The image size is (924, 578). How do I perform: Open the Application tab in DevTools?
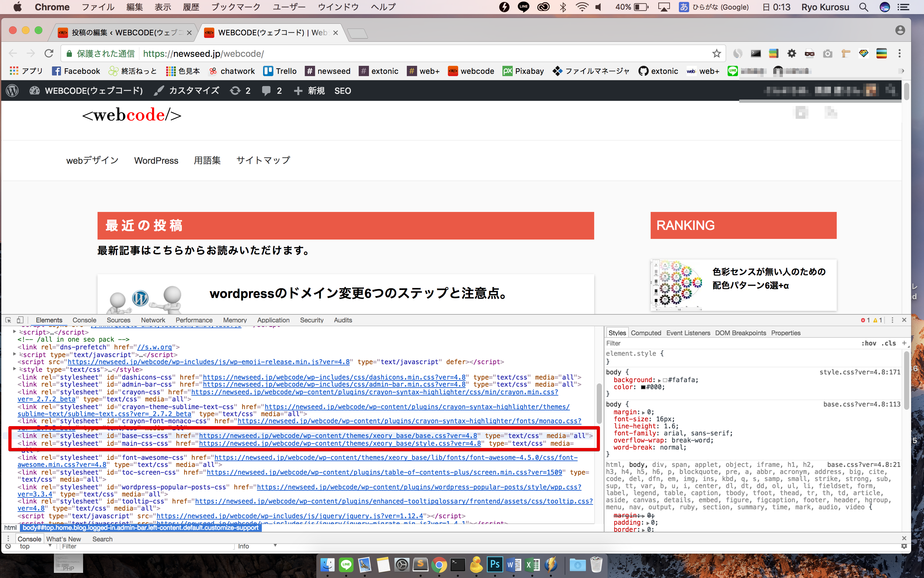pyautogui.click(x=273, y=320)
